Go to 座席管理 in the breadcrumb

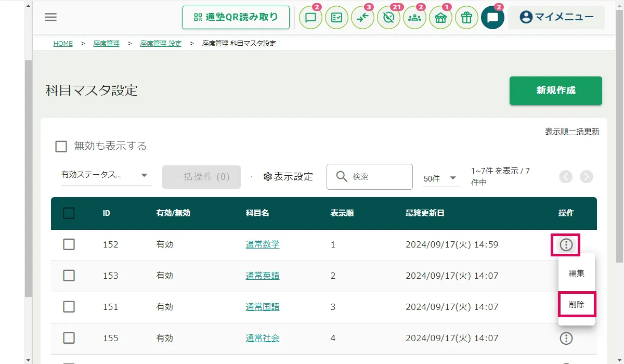point(106,44)
